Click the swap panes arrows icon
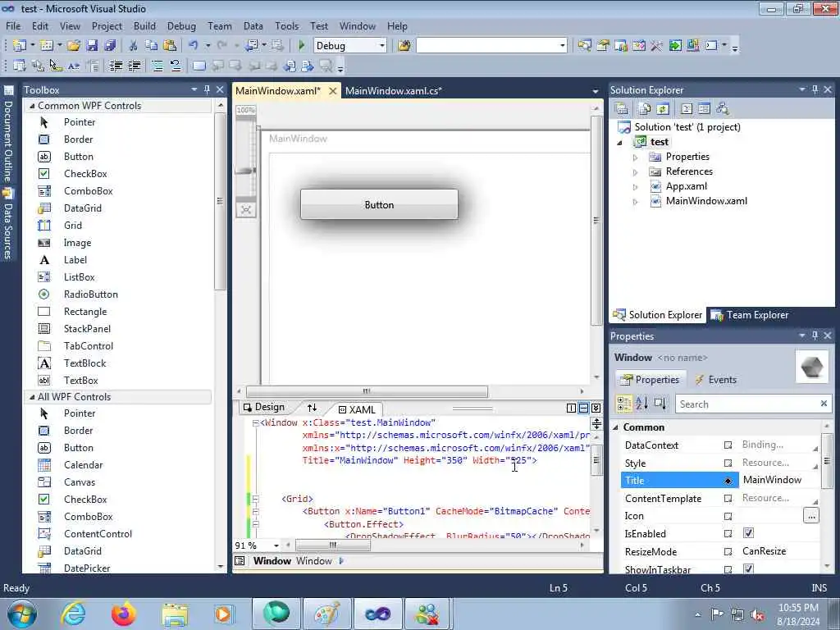Viewport: 840px width, 630px height. [x=312, y=408]
